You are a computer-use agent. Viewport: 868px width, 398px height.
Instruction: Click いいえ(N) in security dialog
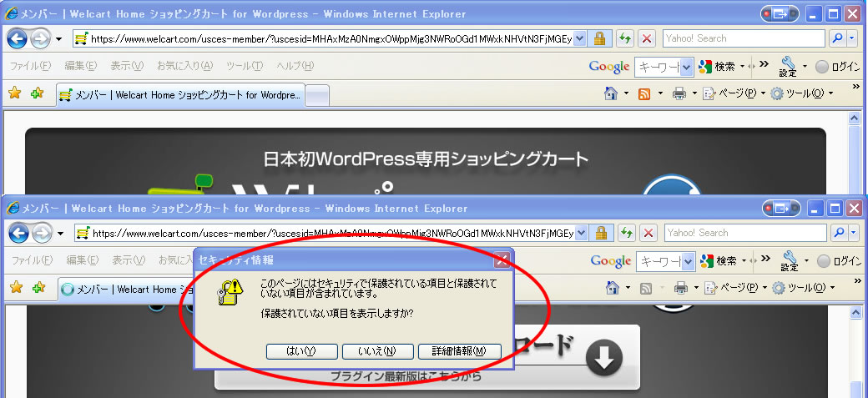(x=377, y=351)
